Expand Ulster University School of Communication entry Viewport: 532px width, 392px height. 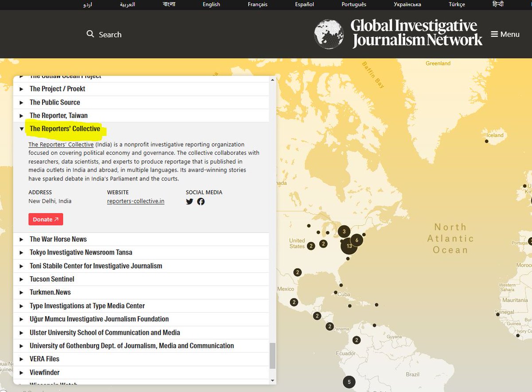pos(141,332)
